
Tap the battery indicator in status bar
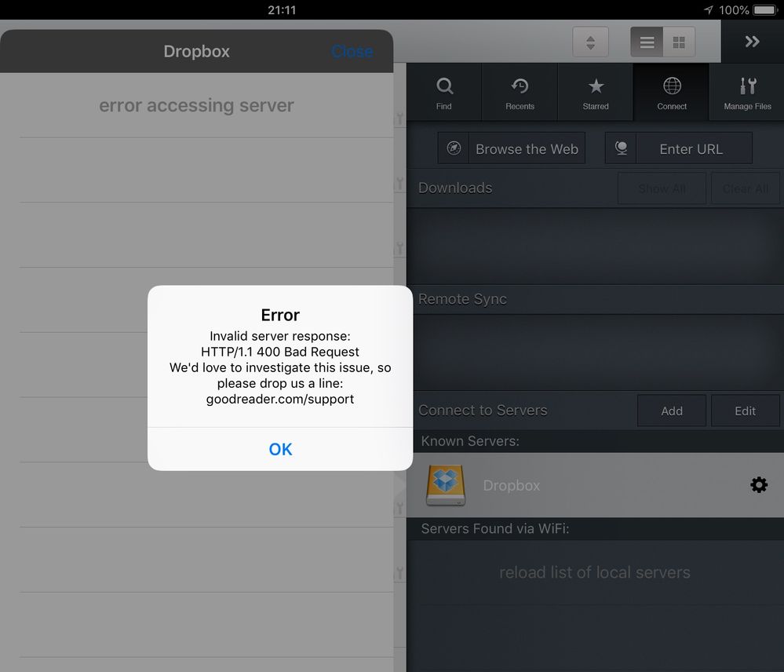click(x=764, y=10)
